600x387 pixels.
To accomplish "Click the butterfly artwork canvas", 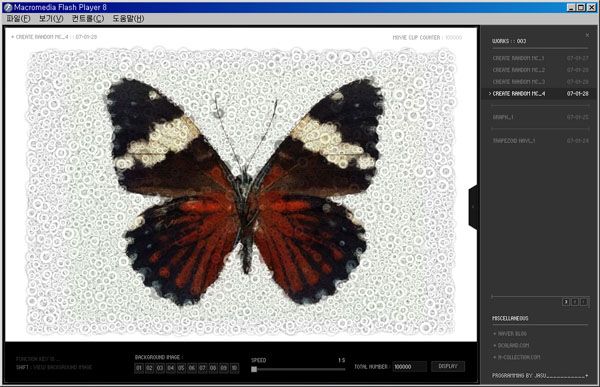I will point(241,191).
